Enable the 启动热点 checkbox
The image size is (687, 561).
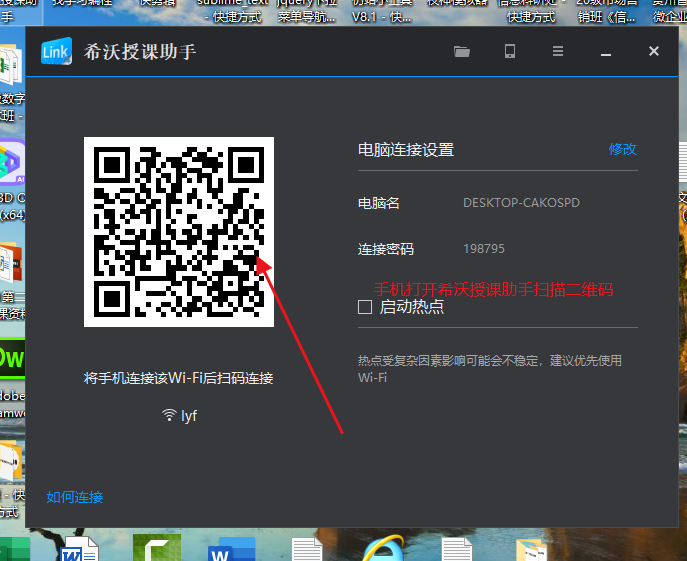tap(365, 307)
